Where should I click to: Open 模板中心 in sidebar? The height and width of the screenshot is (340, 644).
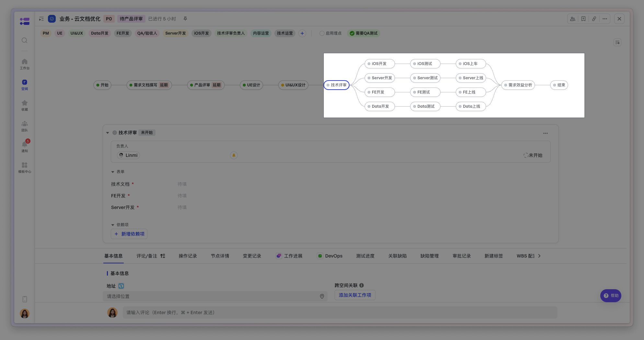25,168
